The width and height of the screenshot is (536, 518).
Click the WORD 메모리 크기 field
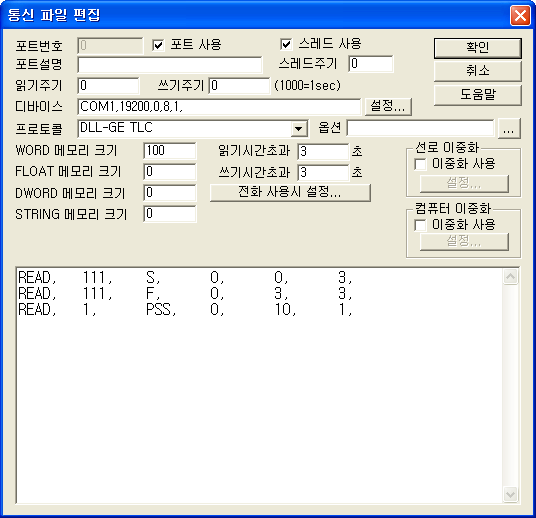pos(170,151)
